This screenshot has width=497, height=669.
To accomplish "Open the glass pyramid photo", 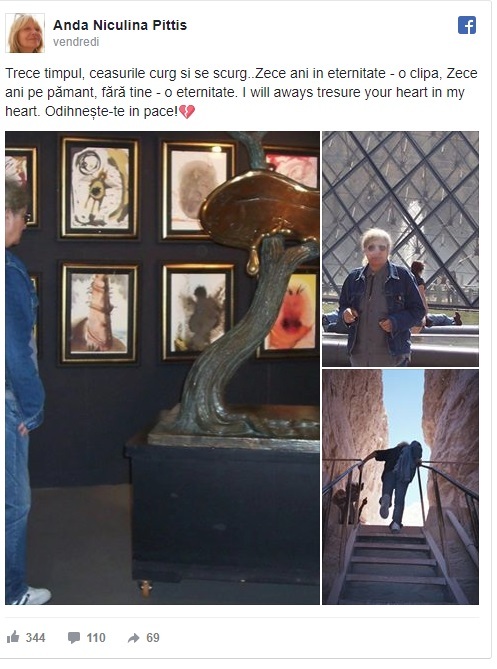I will 400,249.
